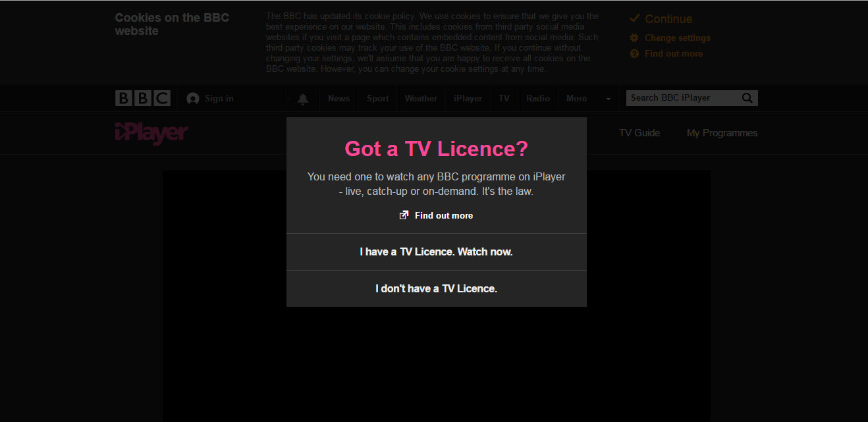
Task: Click the Continue checkmark icon
Action: (635, 18)
